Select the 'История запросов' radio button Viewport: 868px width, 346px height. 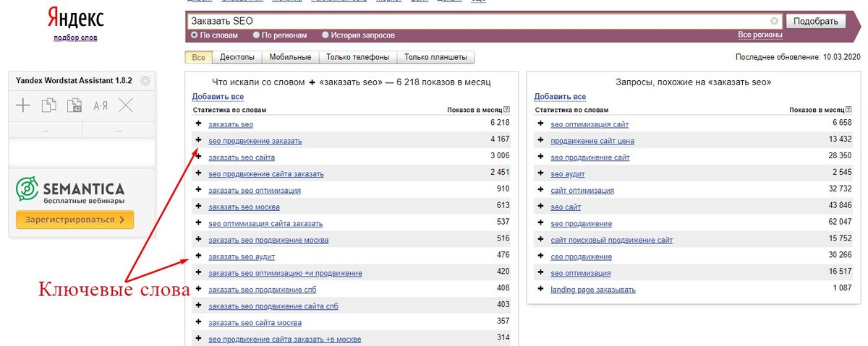point(325,35)
